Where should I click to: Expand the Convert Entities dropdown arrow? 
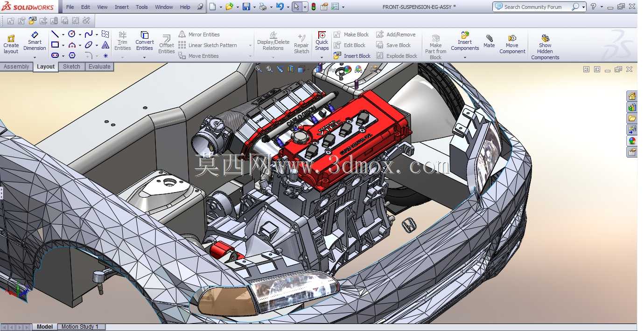[144, 58]
